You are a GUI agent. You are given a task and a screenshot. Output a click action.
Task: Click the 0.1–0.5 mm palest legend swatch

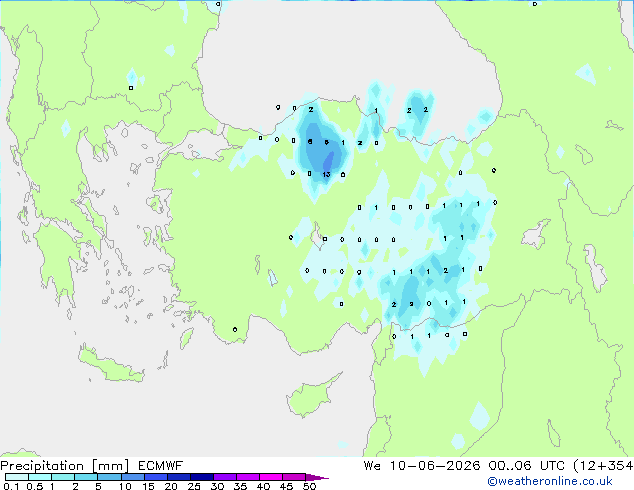[x=17, y=477]
